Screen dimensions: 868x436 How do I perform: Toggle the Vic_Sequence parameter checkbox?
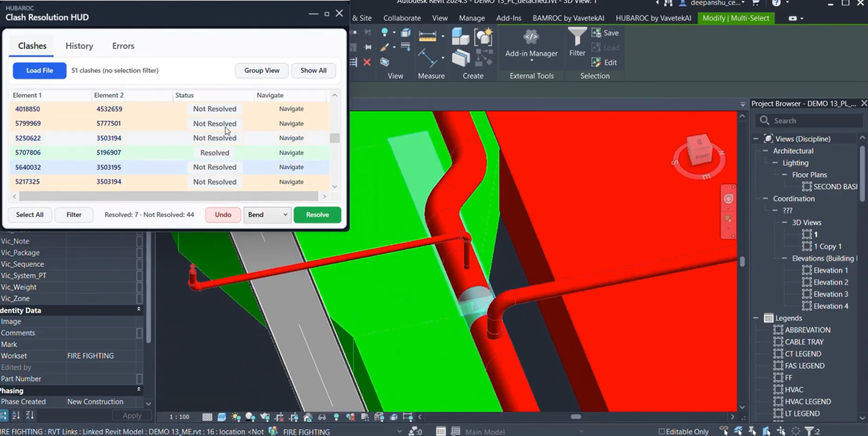139,264
